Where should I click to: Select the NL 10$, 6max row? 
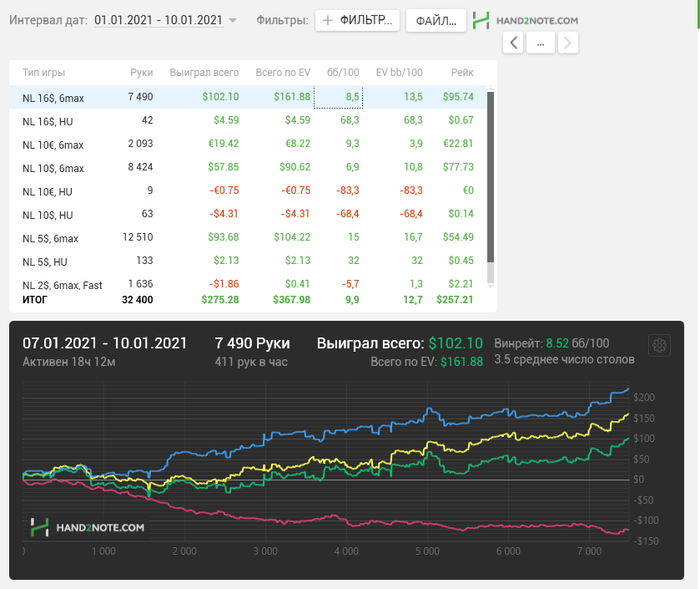[x=247, y=167]
